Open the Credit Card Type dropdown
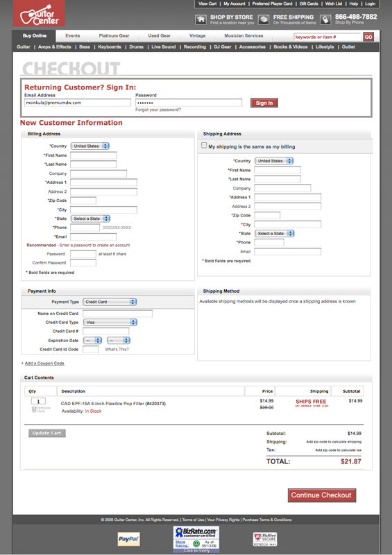Viewport: 392px width, 555px height. point(110,322)
